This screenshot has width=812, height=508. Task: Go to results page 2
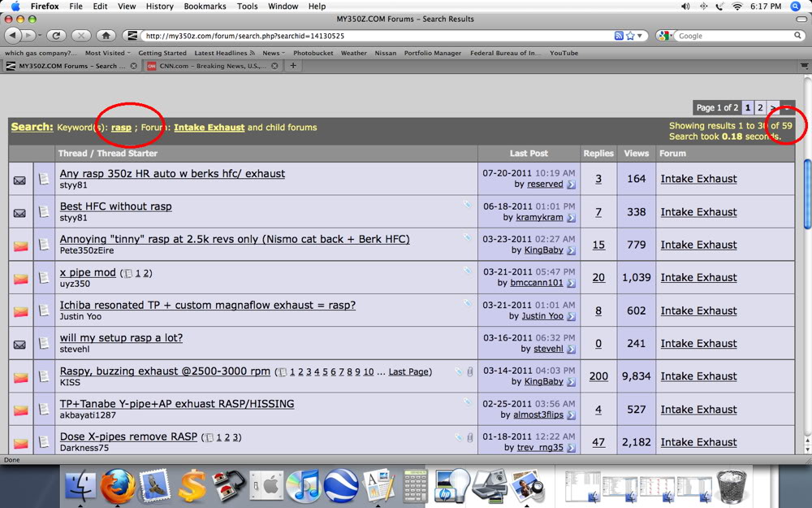(x=760, y=107)
